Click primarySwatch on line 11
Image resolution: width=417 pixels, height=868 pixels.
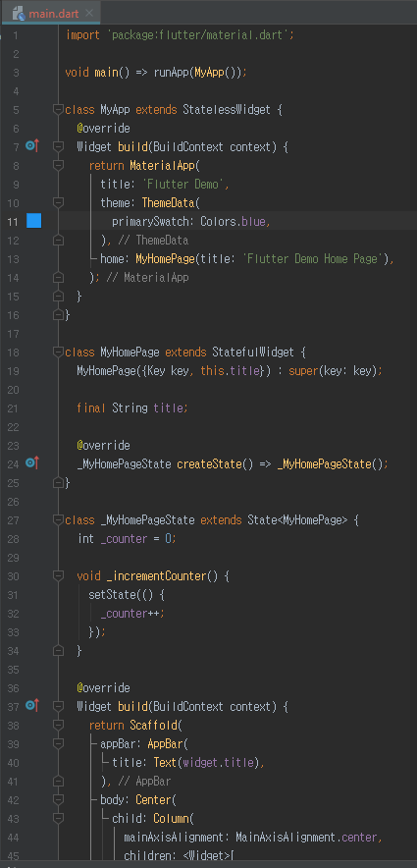tap(150, 222)
